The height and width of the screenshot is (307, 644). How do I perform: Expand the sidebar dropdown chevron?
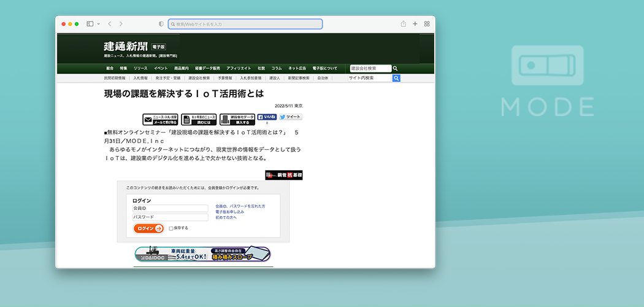98,24
